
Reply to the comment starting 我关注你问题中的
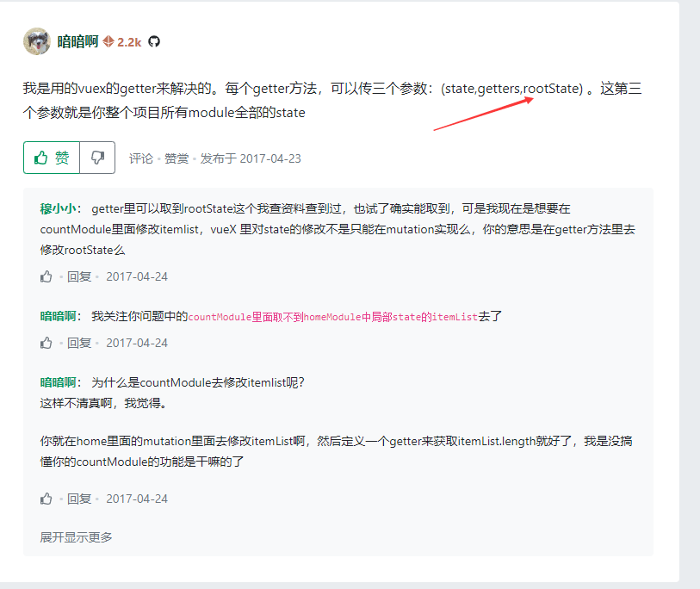(79, 343)
